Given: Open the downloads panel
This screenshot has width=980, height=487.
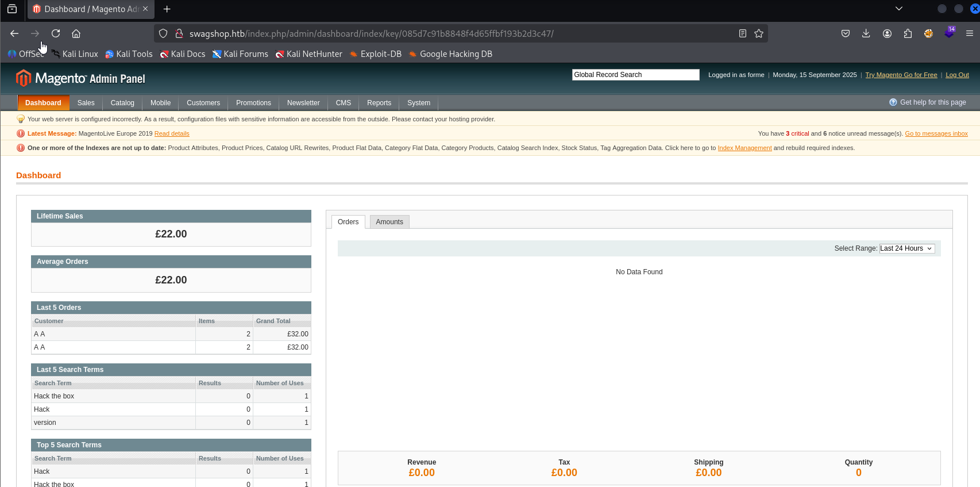Looking at the screenshot, I should click(x=866, y=33).
